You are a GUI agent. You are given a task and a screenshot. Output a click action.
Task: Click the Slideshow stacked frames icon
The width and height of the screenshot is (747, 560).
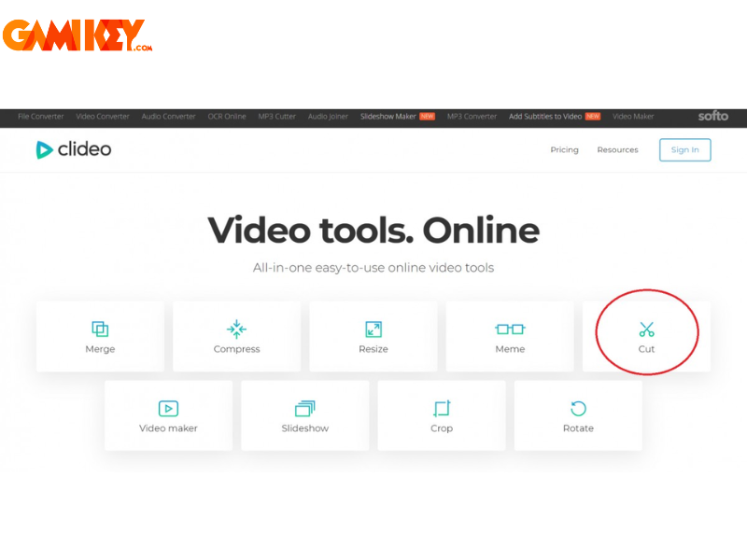[x=305, y=409]
